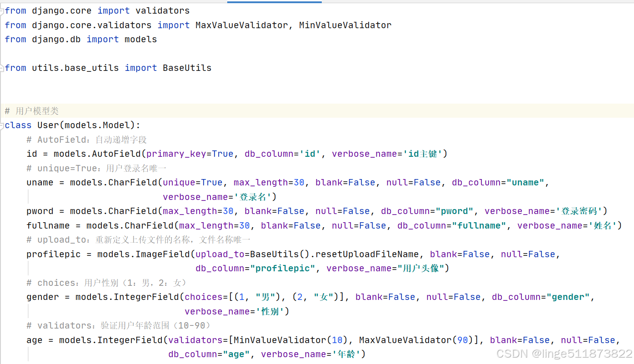Click the '性别' verbose name string
Viewport: 634px width, 364px height.
click(270, 311)
